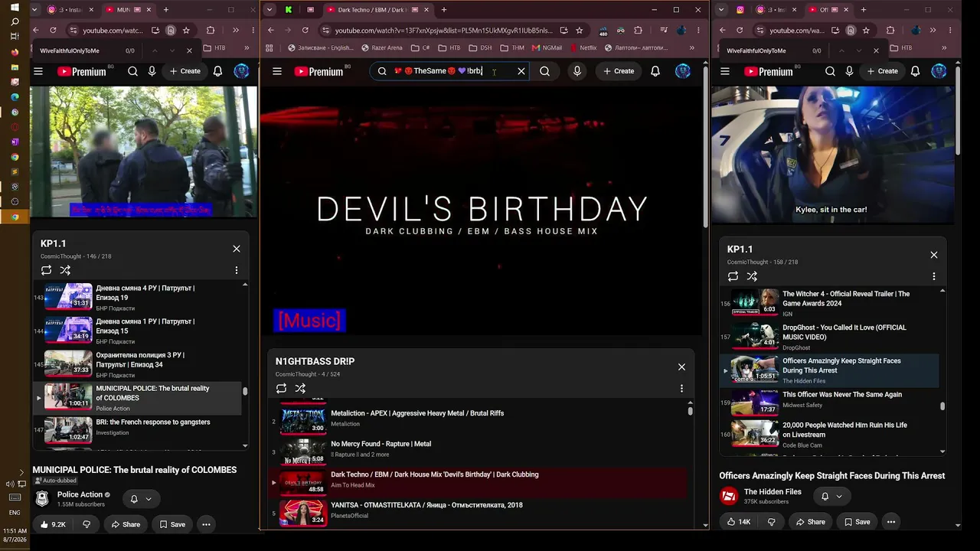Toggle loop playlist in left KP1.1 panel
Viewport: 980px width, 551px height.
coord(46,270)
